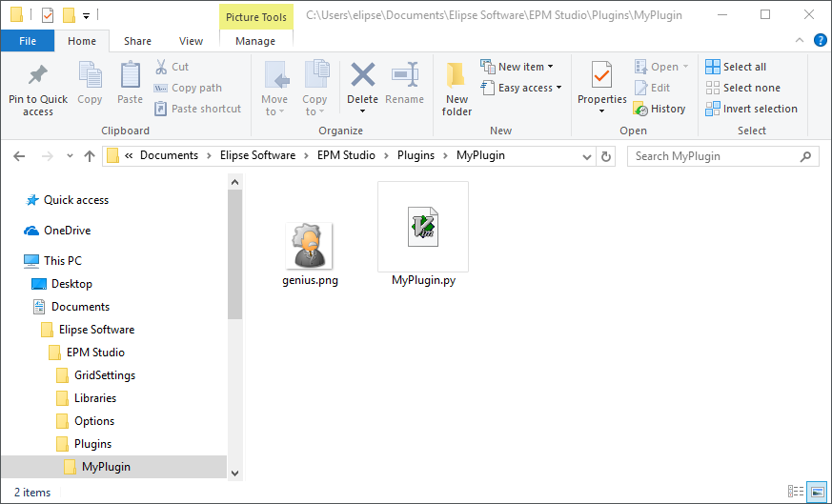
Task: Click Select all in ribbon
Action: [x=736, y=67]
